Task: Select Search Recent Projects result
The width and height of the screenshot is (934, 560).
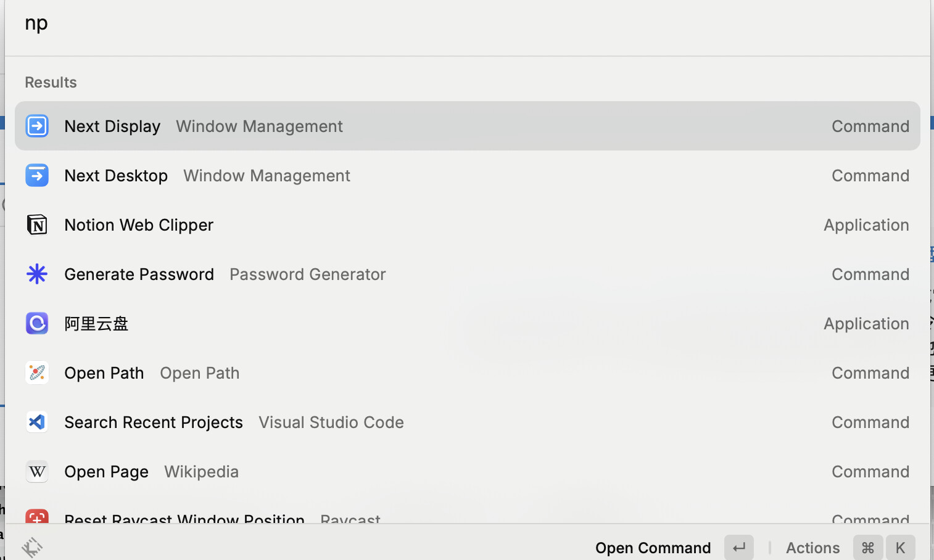Action: (467, 422)
